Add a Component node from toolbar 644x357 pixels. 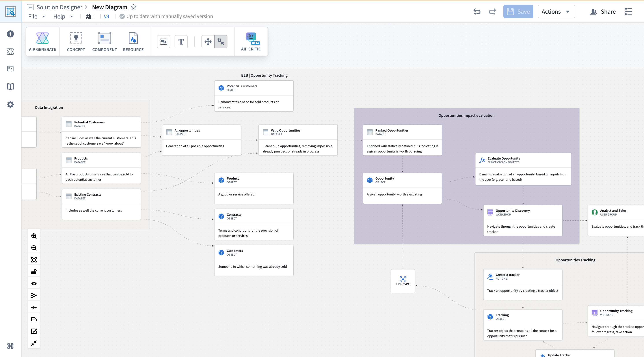click(104, 42)
